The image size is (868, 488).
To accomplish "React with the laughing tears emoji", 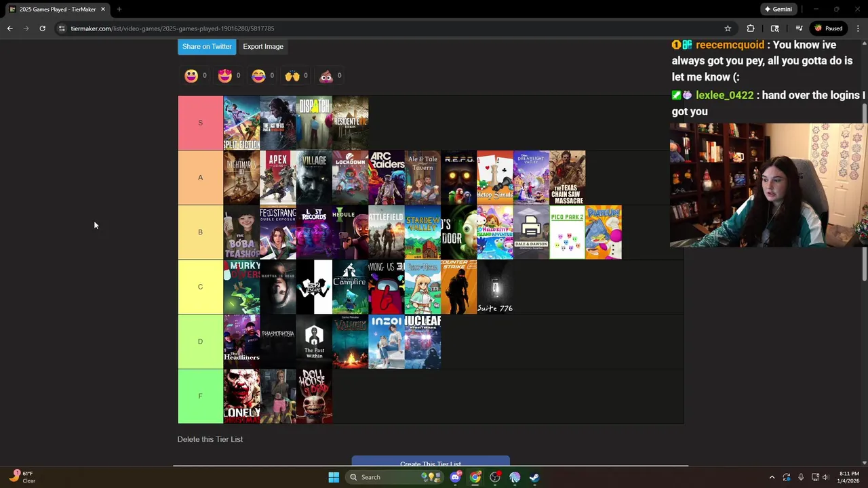I will tap(258, 76).
